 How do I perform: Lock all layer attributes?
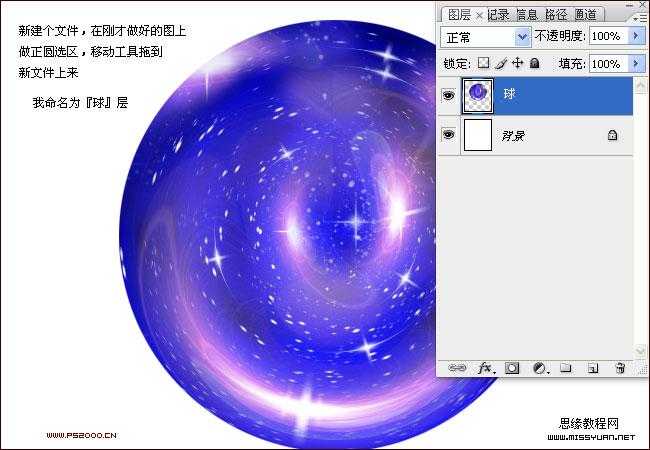coord(535,63)
